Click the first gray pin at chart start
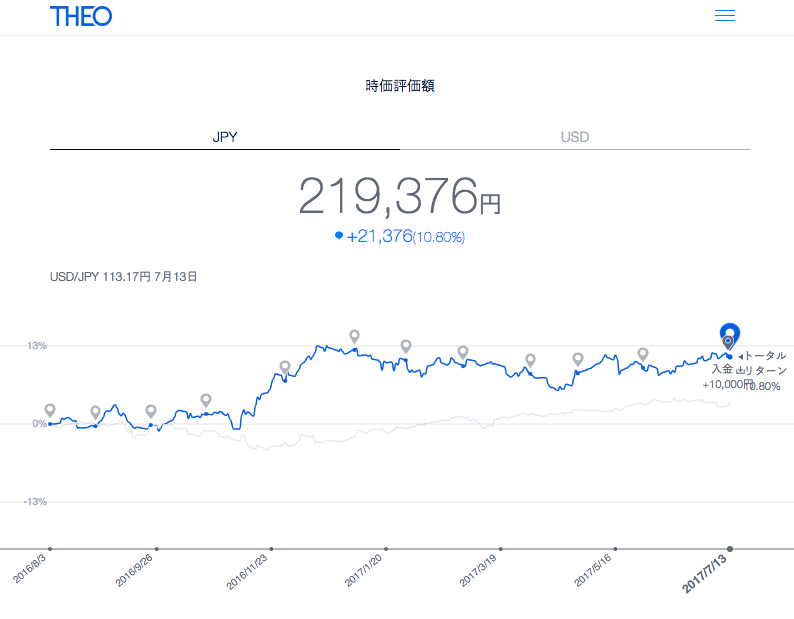Image resolution: width=794 pixels, height=619 pixels. (50, 411)
